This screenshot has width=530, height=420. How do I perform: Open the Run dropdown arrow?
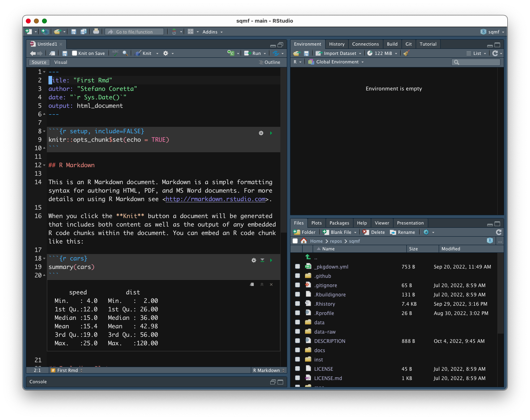pyautogui.click(x=265, y=53)
